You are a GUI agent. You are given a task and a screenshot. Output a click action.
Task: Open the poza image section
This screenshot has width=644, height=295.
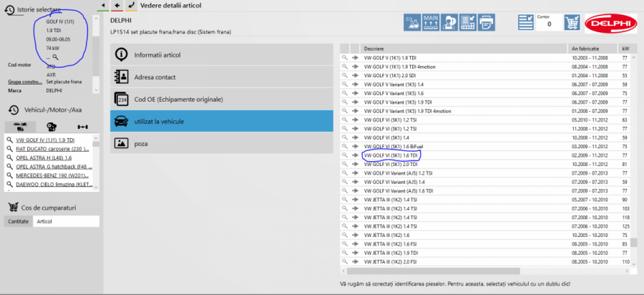point(222,143)
